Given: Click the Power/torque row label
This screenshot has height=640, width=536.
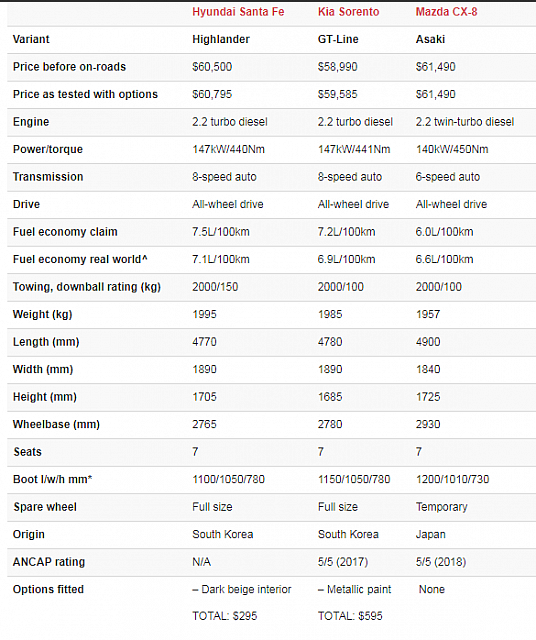Looking at the screenshot, I should 48,149.
